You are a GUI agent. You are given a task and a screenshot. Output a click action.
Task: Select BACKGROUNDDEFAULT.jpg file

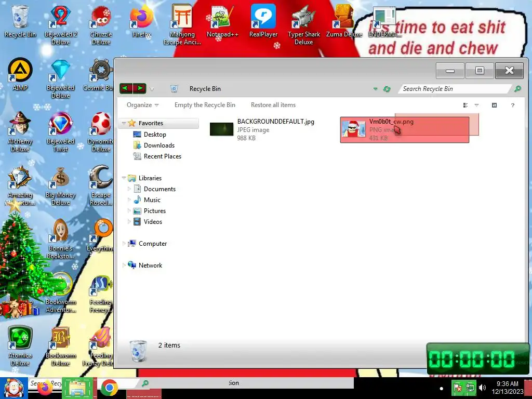click(262, 129)
